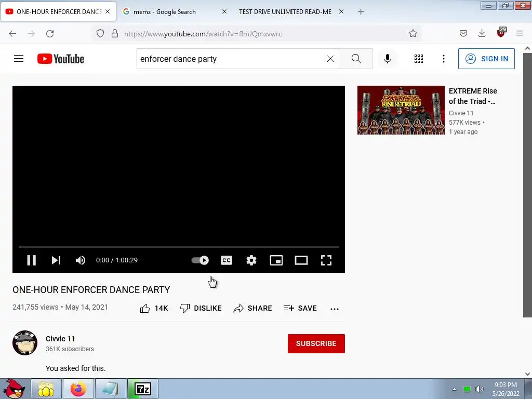
Task: Open the YouTube apps grid
Action: 419,59
